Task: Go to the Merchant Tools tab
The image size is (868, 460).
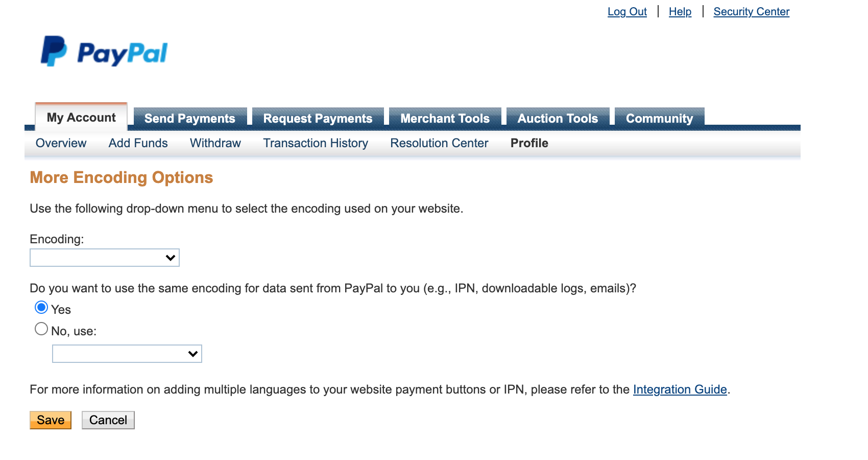Action: [x=445, y=118]
